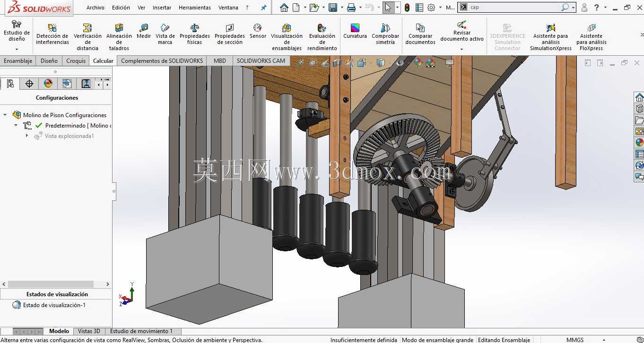Switch to the SOLIDWORKS CAM tab
The width and height of the screenshot is (644, 343).
coord(261,61)
